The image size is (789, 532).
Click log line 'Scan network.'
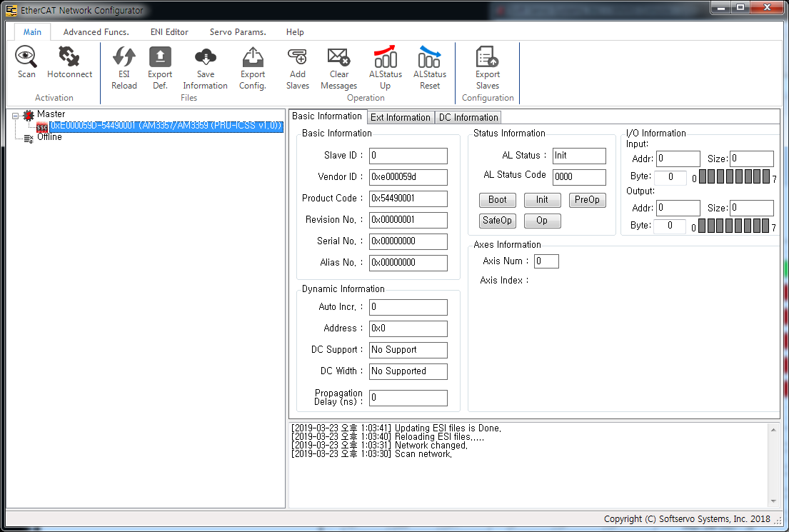[371, 454]
